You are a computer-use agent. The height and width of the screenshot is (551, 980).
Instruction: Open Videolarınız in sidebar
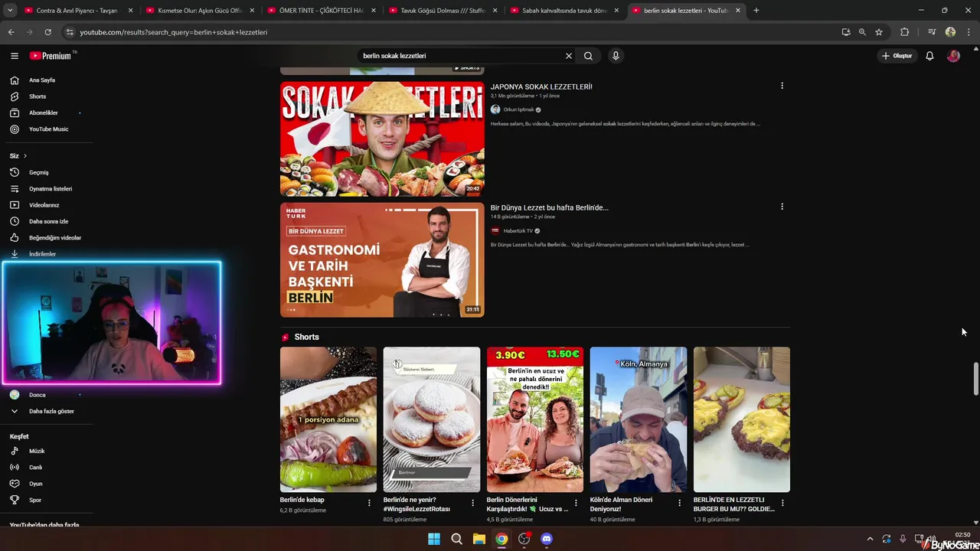coord(46,205)
